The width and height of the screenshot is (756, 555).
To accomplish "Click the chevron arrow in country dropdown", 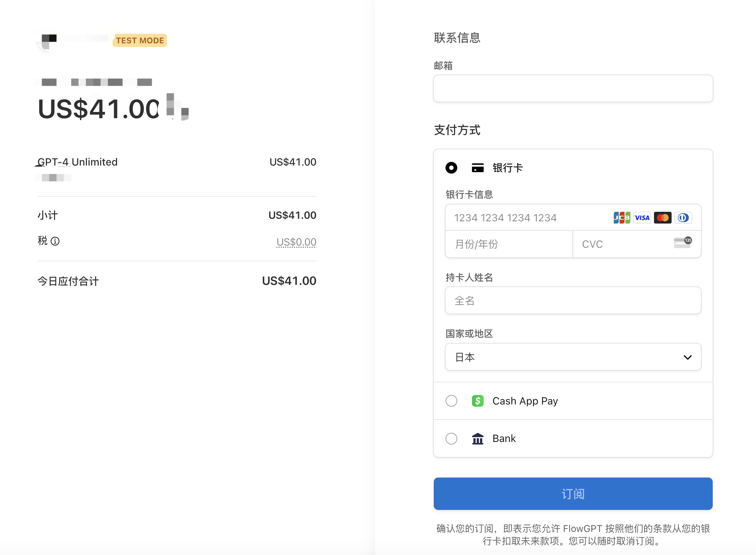I will coord(687,357).
